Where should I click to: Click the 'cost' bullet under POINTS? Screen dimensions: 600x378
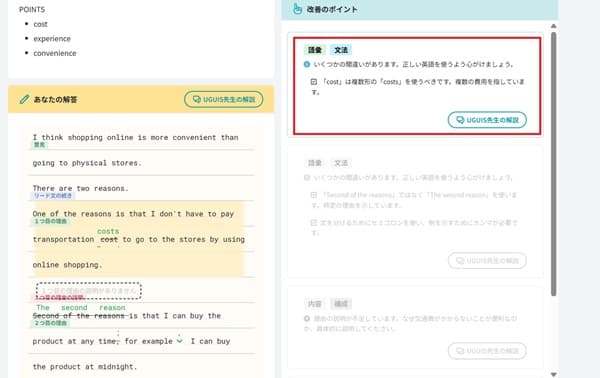click(40, 24)
